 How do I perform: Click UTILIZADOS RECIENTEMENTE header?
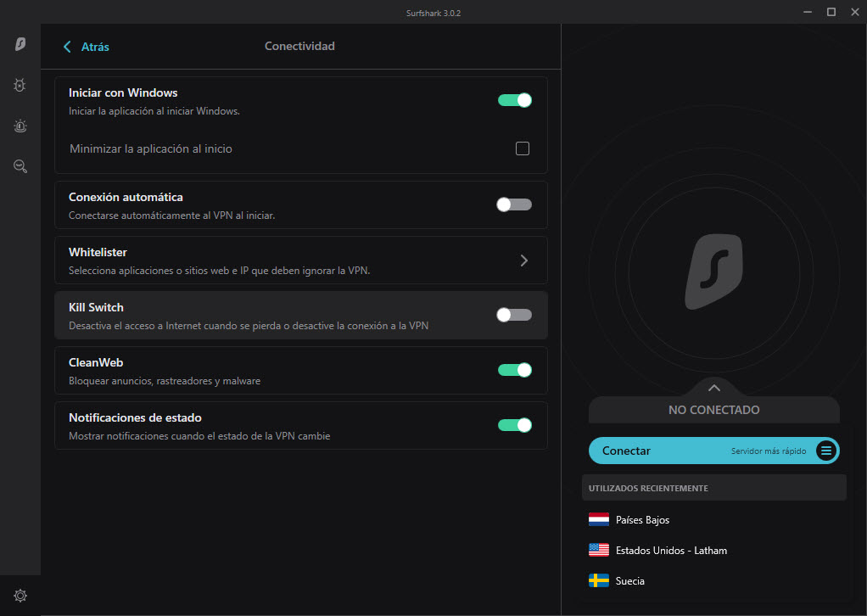coord(648,488)
